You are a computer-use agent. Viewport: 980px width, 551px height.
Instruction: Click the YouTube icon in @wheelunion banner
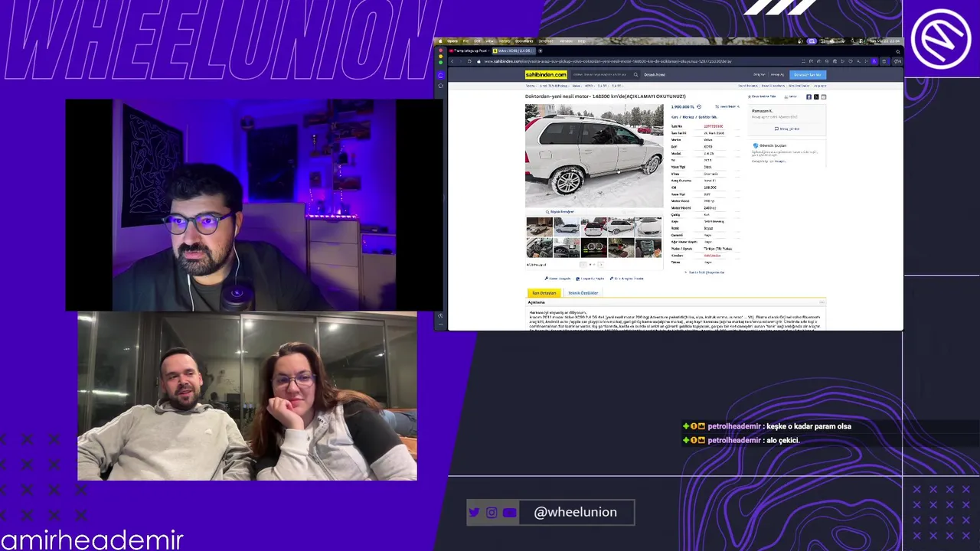coord(510,513)
